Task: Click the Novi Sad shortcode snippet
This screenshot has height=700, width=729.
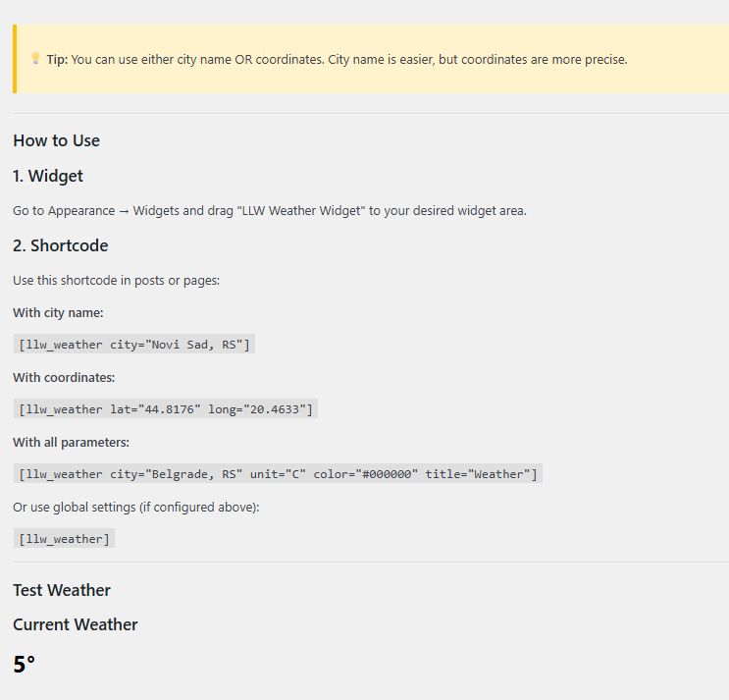Action: pos(134,345)
